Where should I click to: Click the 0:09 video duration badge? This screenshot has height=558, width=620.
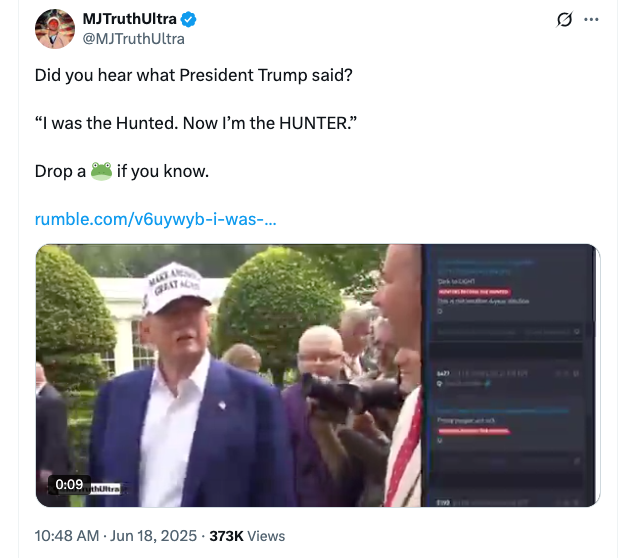[69, 484]
